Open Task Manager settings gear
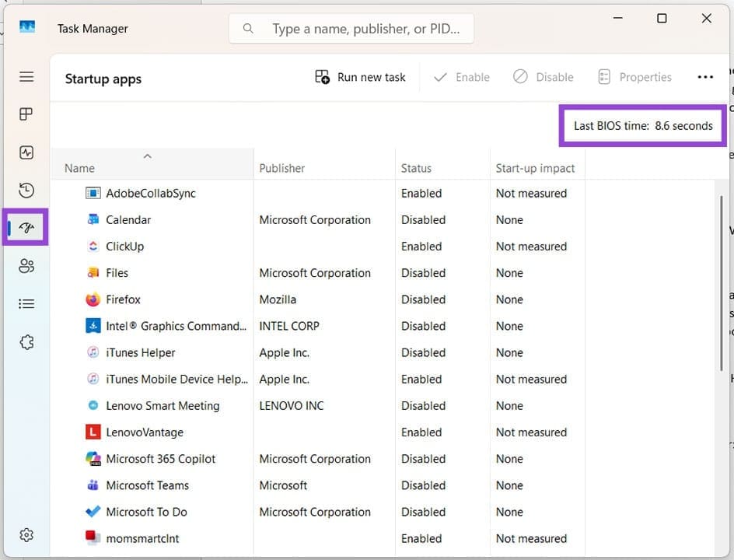This screenshot has height=560, width=734. [x=26, y=534]
